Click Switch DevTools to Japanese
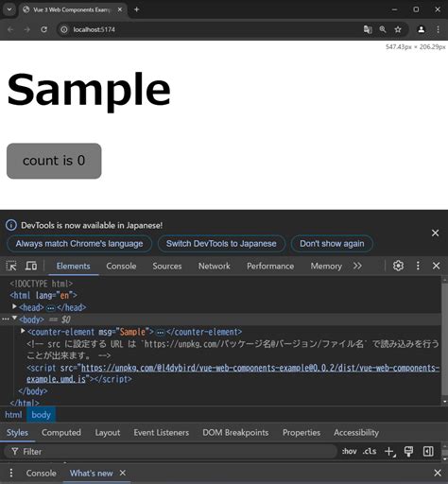 coord(221,244)
